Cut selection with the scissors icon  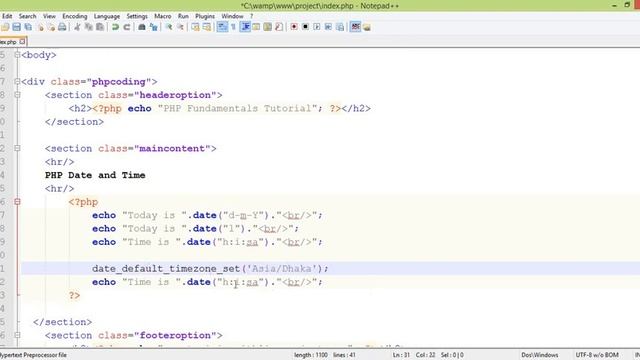[77, 27]
